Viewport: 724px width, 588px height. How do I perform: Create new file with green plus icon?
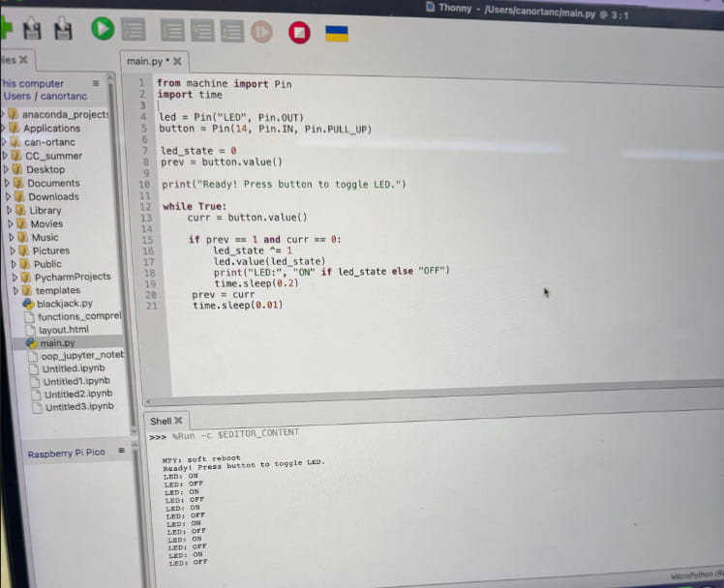6,28
